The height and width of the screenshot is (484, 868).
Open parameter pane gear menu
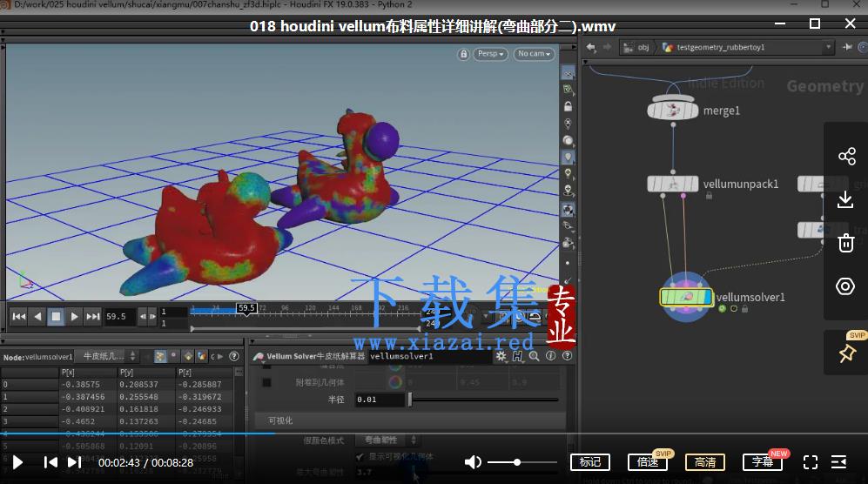pyautogui.click(x=501, y=356)
